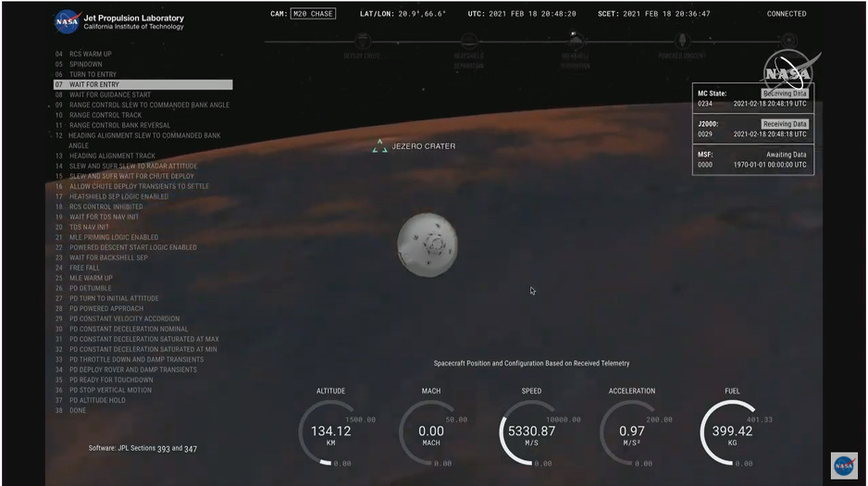
Task: Click the spacecraft aeroshell in the center
Action: [427, 243]
